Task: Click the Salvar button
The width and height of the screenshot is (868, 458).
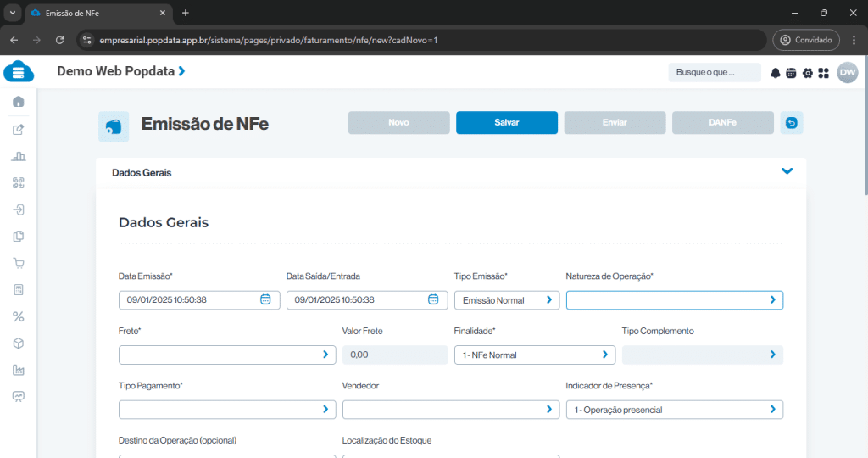Action: point(507,123)
